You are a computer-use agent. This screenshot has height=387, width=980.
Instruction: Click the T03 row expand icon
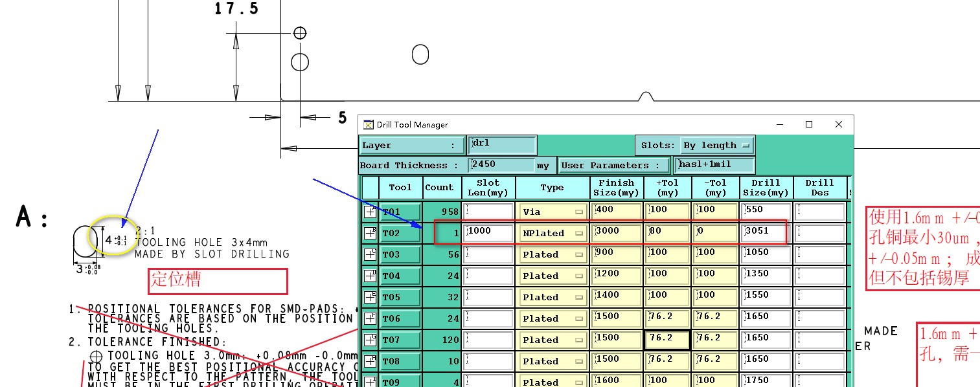(370, 254)
